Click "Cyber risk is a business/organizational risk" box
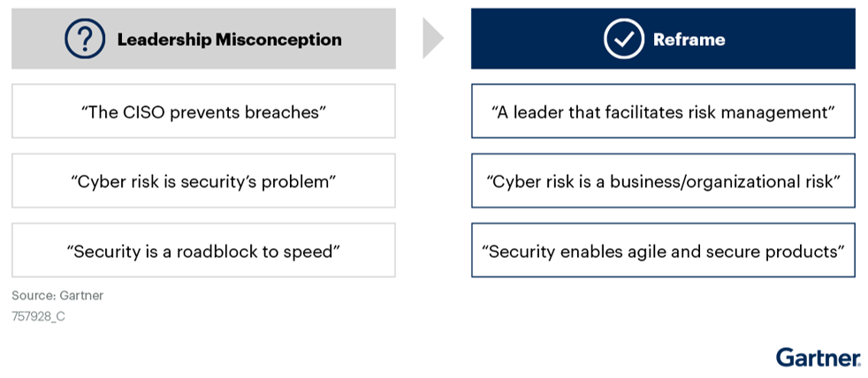868x378 pixels. 663,181
